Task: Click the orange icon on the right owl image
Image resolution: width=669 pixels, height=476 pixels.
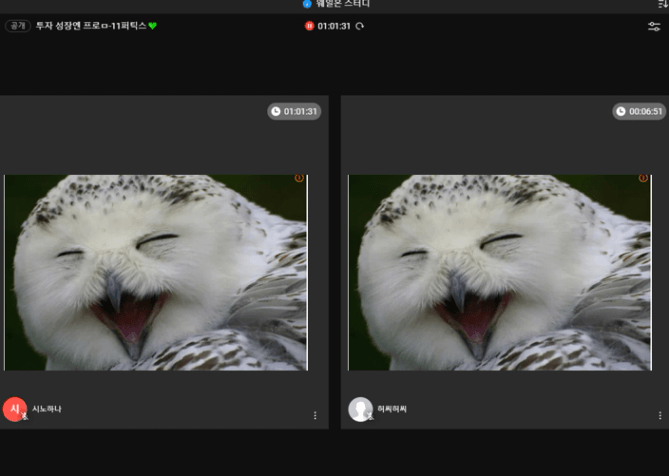Action: click(x=642, y=179)
